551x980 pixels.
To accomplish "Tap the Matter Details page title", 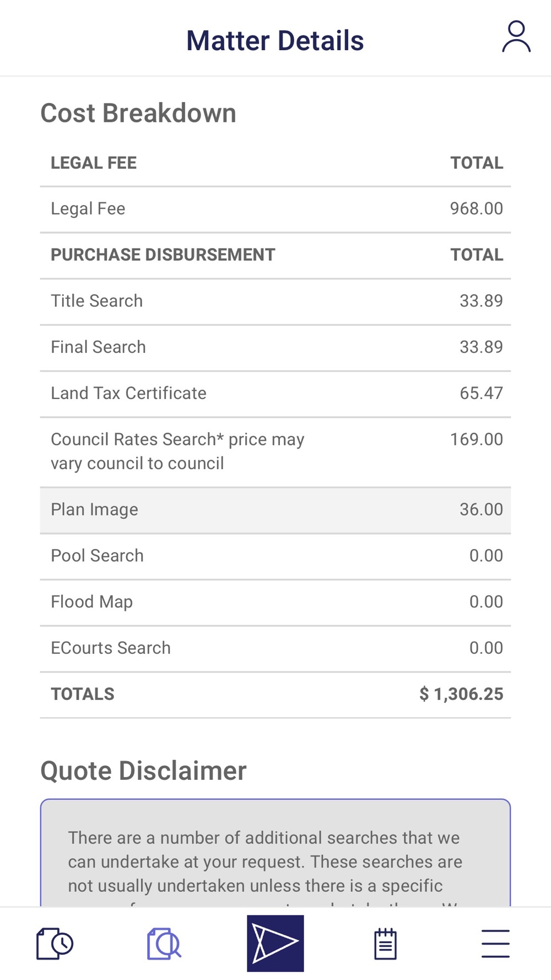I will pyautogui.click(x=275, y=41).
